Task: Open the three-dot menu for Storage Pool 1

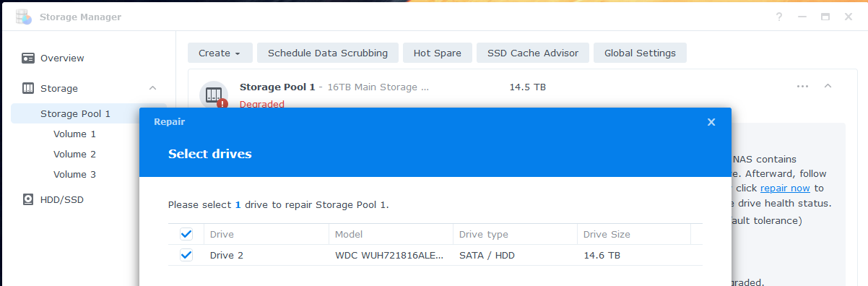Action: [x=802, y=86]
